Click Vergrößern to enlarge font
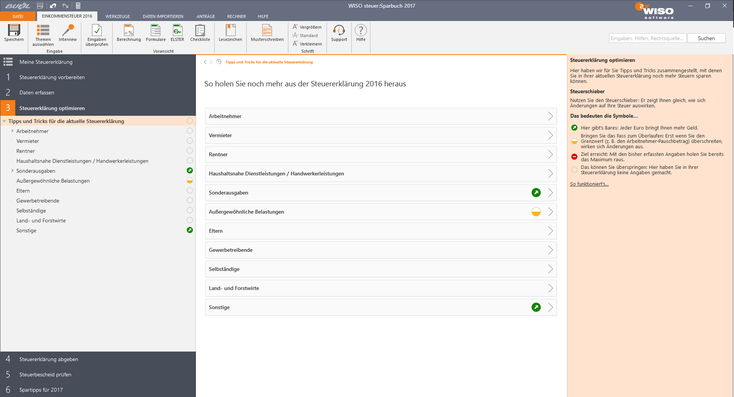 [307, 27]
